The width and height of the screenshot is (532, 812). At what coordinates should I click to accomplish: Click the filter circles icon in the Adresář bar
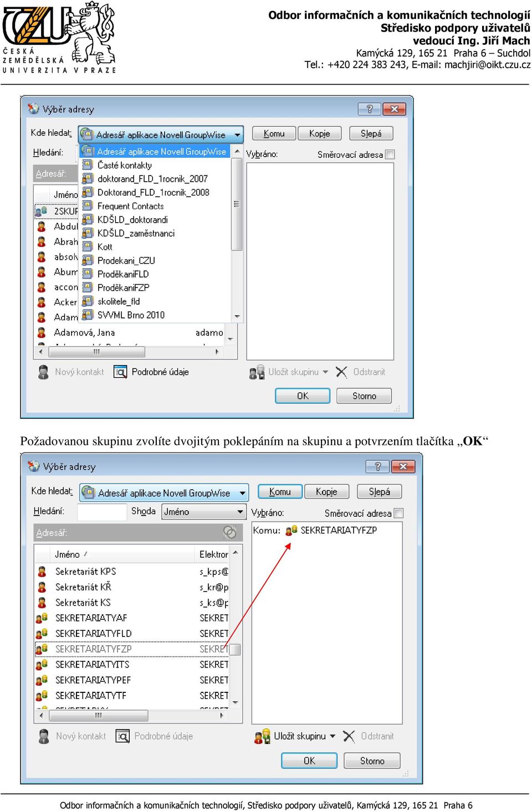click(x=230, y=532)
